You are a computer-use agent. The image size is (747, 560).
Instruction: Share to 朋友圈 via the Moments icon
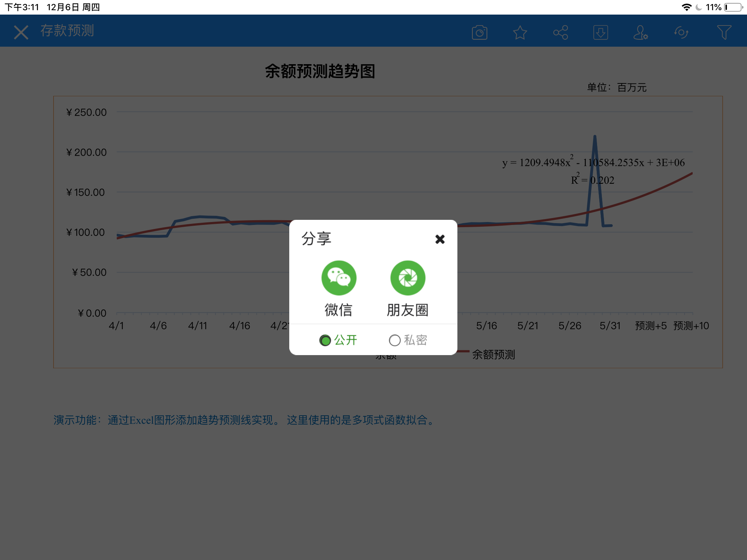[408, 278]
